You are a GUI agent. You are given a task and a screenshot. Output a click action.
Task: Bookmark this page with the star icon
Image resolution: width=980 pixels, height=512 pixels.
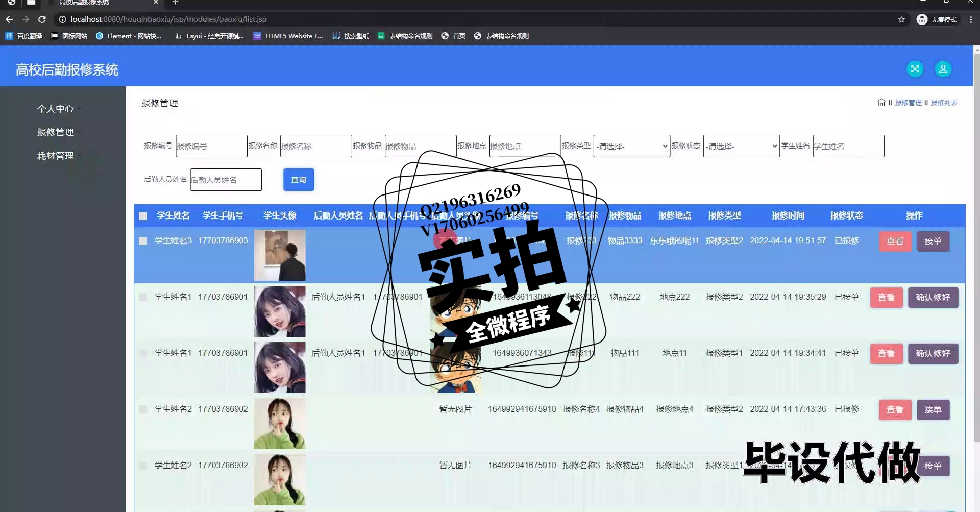pos(901,19)
